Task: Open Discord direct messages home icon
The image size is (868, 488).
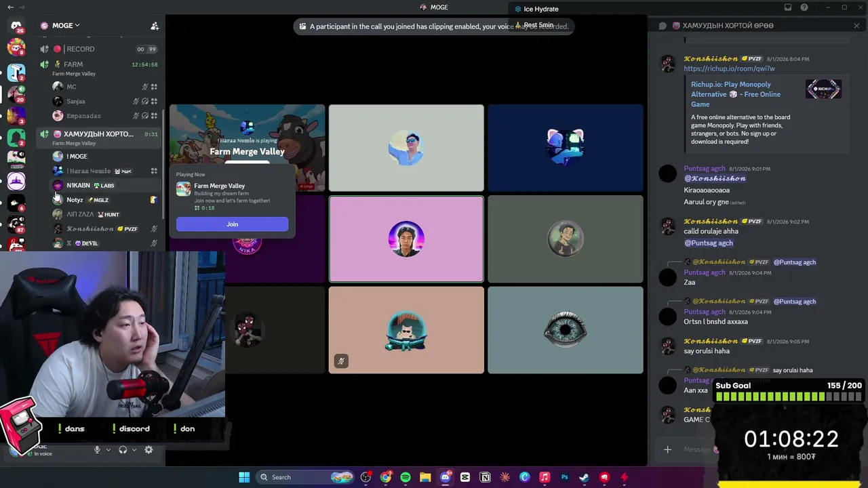Action: click(16, 26)
